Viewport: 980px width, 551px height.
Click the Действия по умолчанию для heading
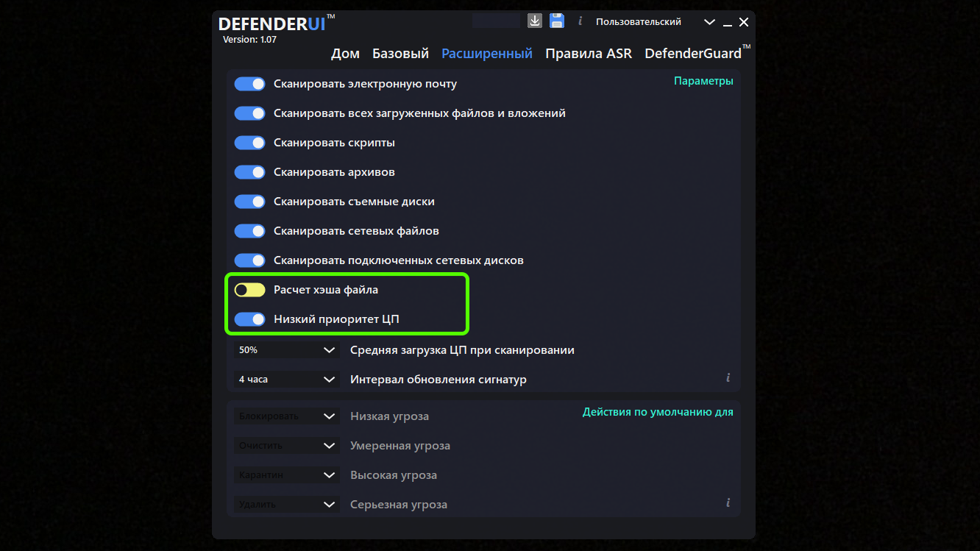658,412
